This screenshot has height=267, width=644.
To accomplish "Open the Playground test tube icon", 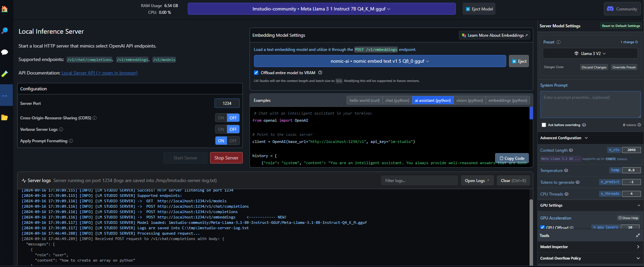I will coord(5,74).
